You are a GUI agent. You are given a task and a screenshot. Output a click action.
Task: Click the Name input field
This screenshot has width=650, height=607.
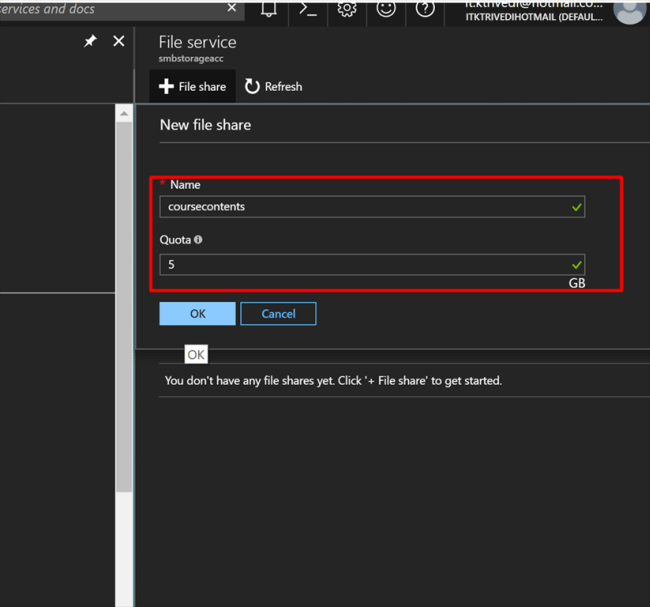coord(372,206)
